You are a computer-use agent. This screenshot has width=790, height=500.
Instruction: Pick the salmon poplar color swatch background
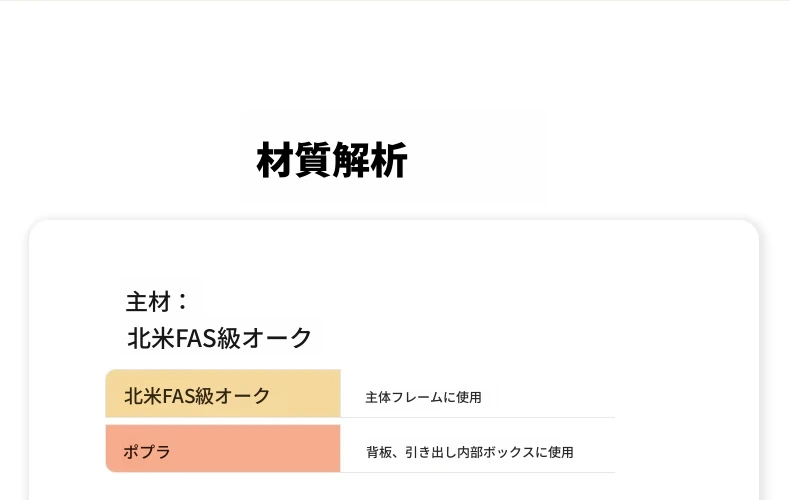click(x=223, y=449)
